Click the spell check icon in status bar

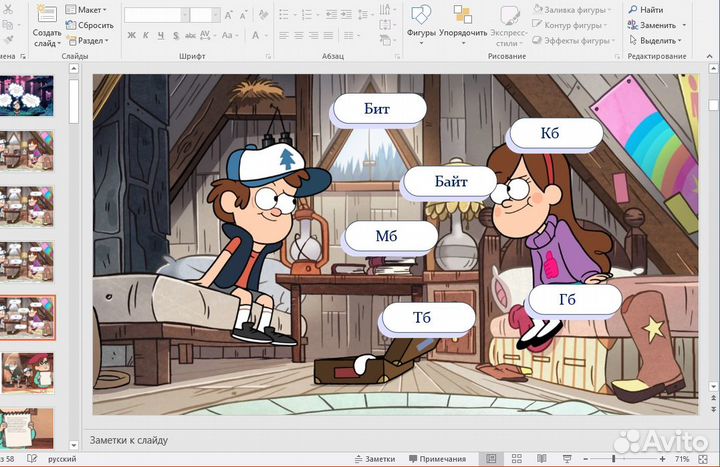[33, 459]
